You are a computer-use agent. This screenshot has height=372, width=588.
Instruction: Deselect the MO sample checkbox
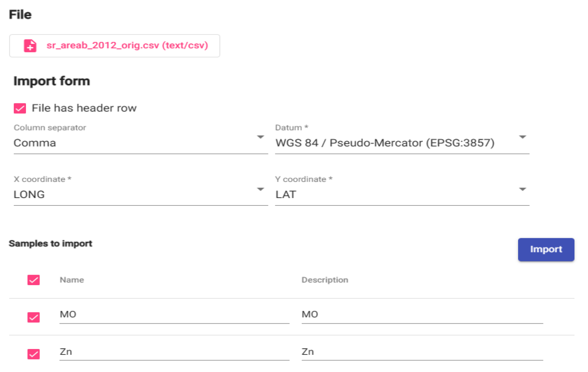pos(33,317)
